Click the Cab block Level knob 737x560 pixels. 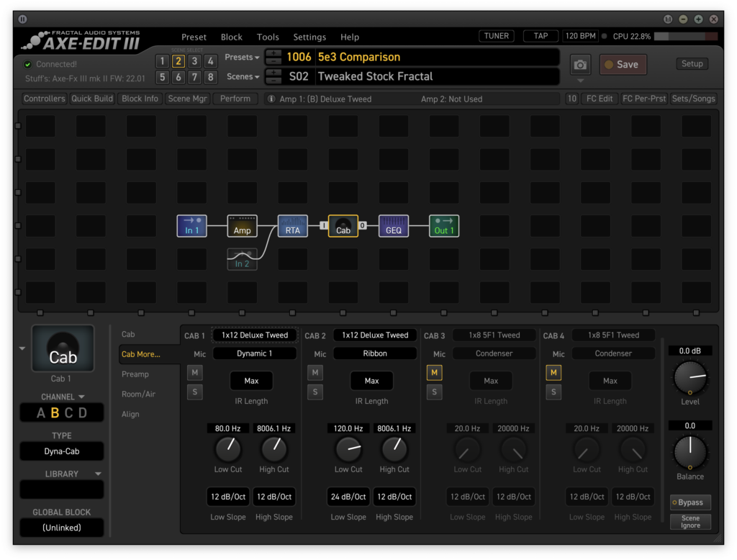(x=690, y=378)
